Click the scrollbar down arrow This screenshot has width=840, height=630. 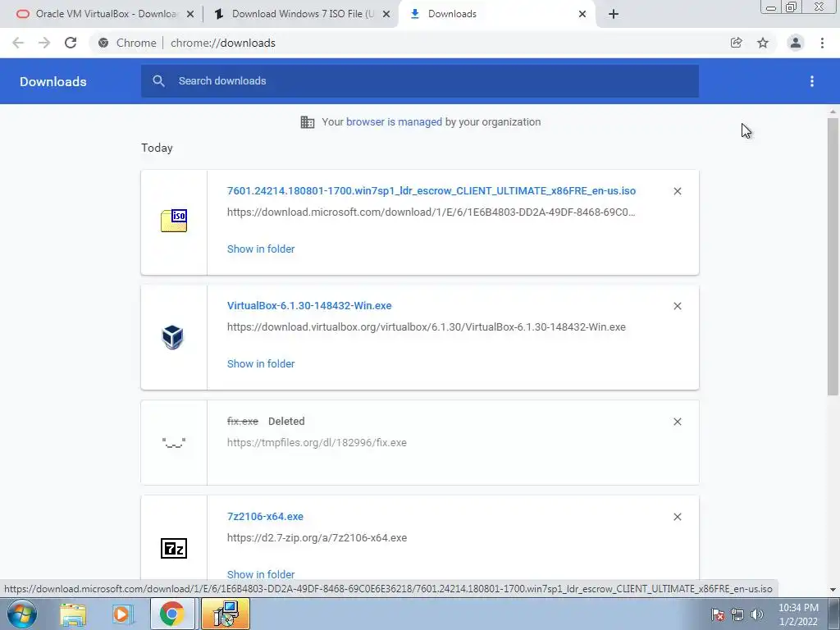(x=833, y=589)
